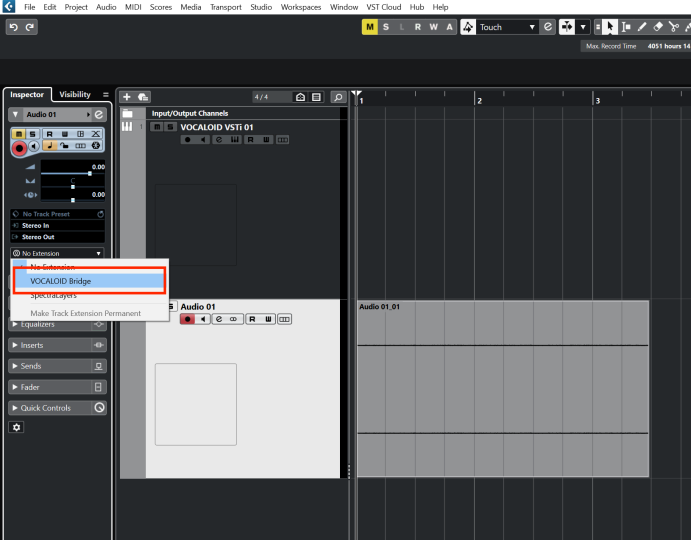Toggle global Solo S button in toolbar
The width and height of the screenshot is (691, 540).
click(386, 27)
